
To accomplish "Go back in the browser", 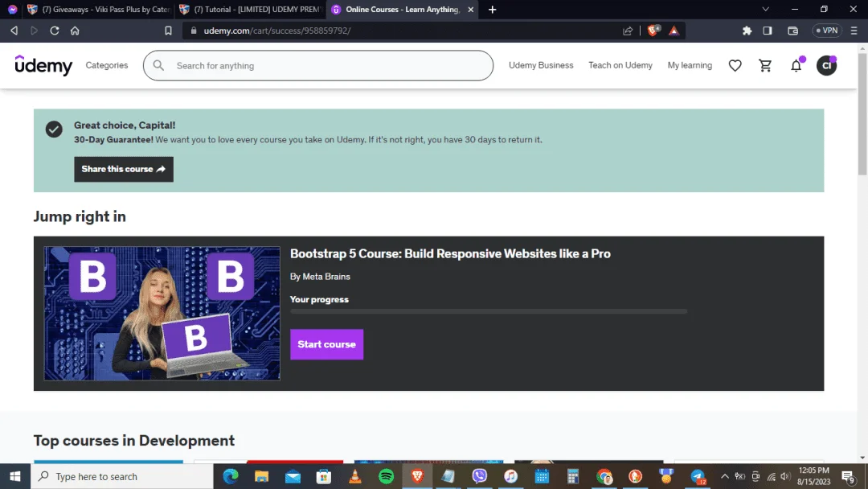I will click(14, 31).
